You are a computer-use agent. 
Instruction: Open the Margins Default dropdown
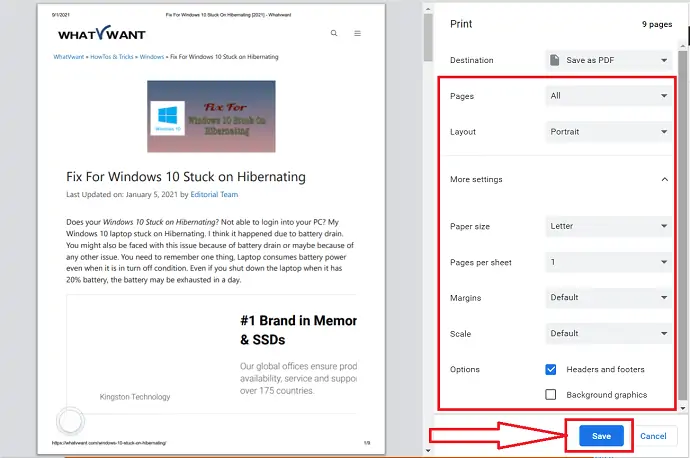point(609,298)
